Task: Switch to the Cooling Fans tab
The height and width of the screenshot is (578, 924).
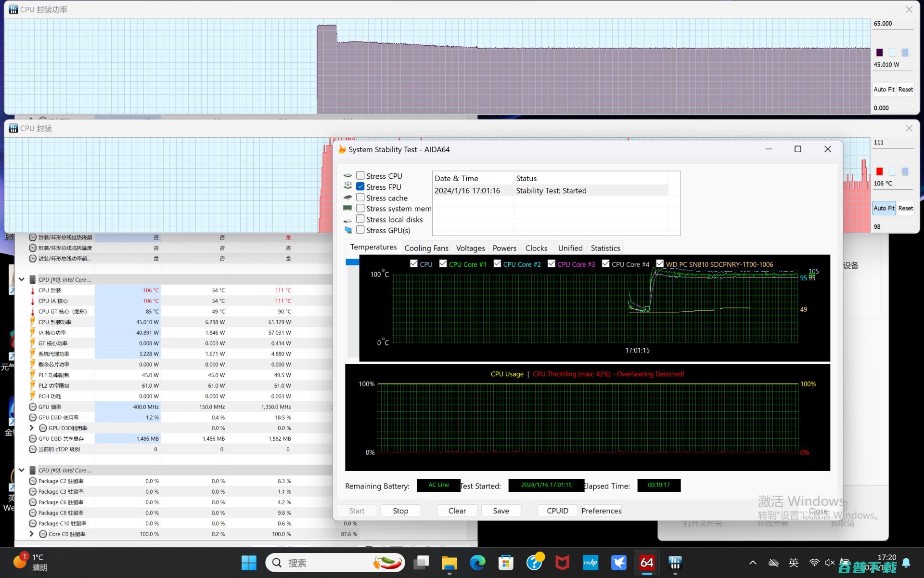Action: (x=426, y=248)
